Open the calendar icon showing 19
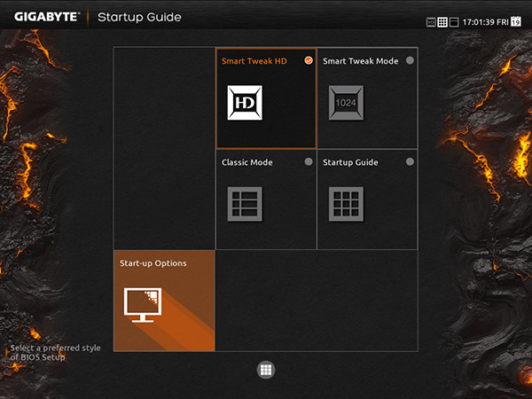The image size is (532, 399). [516, 21]
